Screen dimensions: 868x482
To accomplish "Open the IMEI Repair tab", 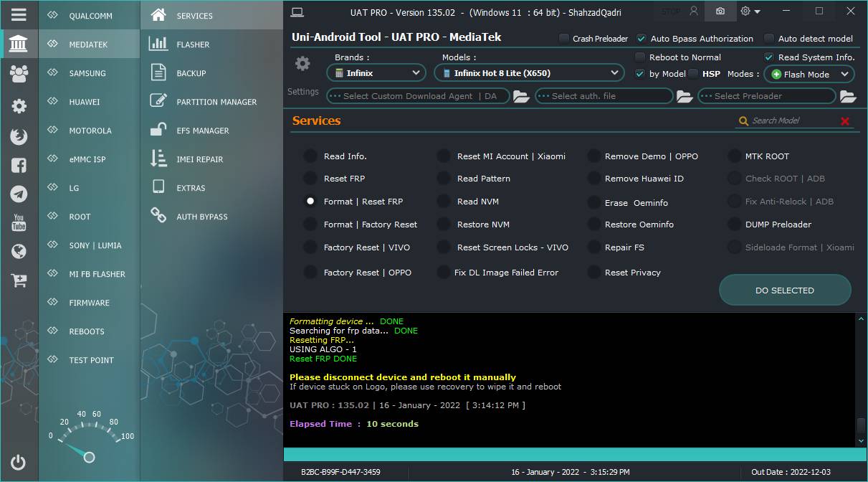I will [211, 159].
